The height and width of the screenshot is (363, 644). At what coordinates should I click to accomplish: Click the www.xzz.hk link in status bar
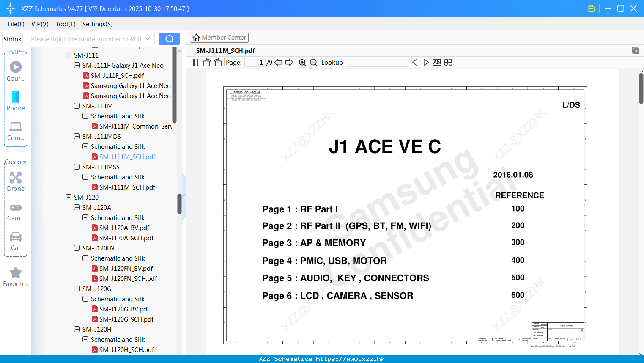pos(350,359)
